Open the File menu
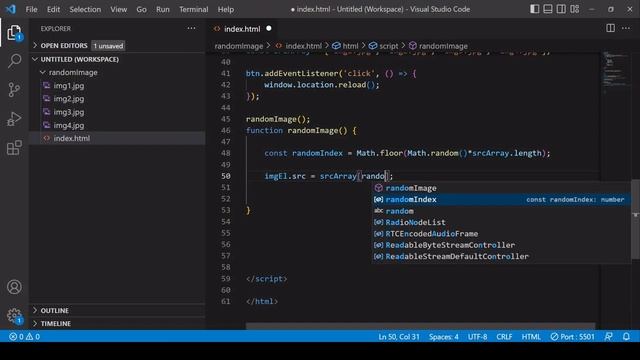Viewport: 640px width, 360px height. tap(31, 9)
